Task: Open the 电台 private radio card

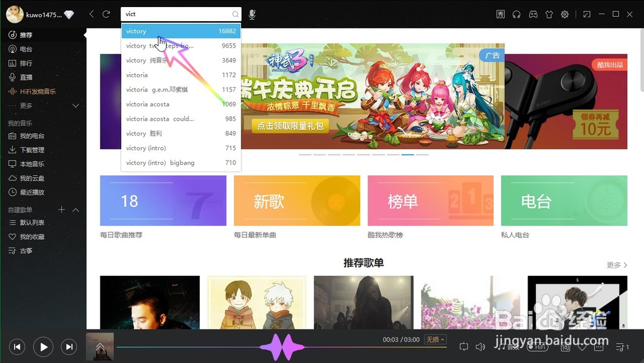Action: coord(564,201)
